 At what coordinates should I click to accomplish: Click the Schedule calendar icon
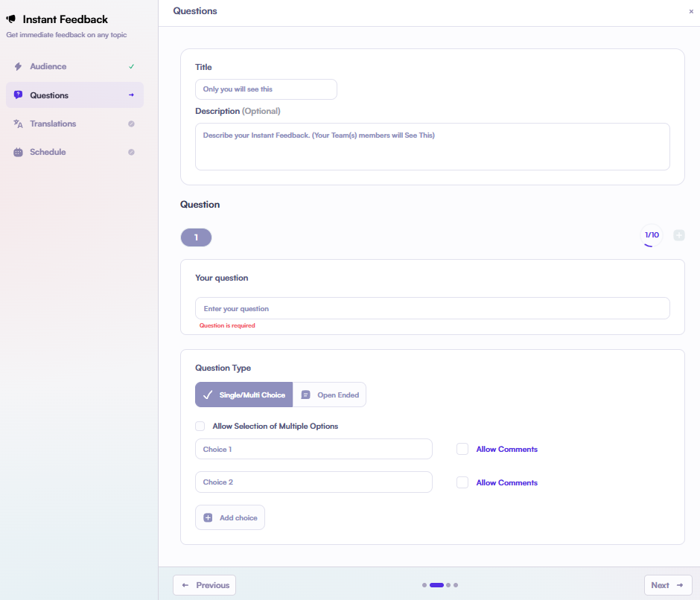(18, 152)
